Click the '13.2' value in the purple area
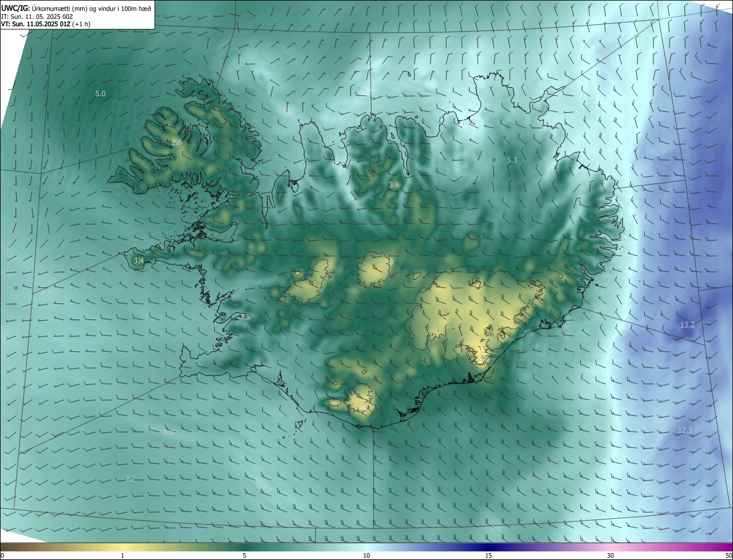733x560 pixels. click(687, 325)
